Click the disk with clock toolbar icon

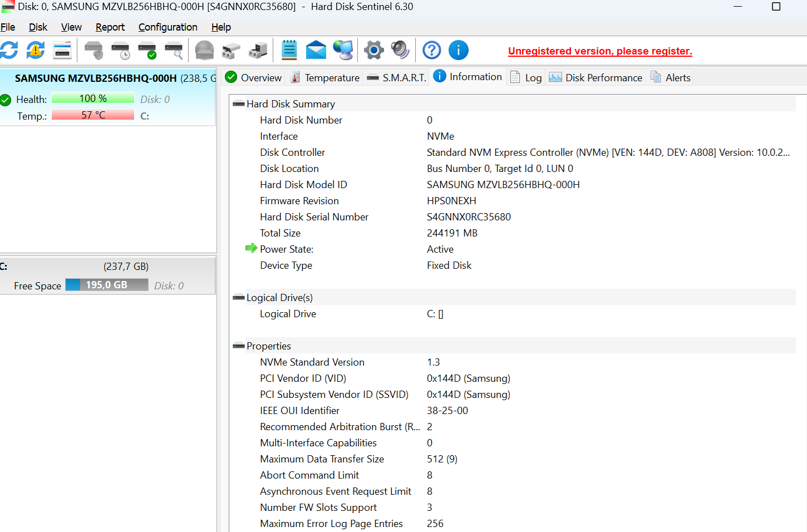pos(121,51)
